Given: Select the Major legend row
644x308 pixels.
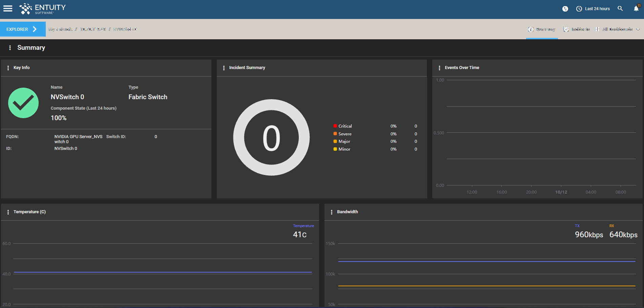Looking at the screenshot, I should [x=375, y=141].
